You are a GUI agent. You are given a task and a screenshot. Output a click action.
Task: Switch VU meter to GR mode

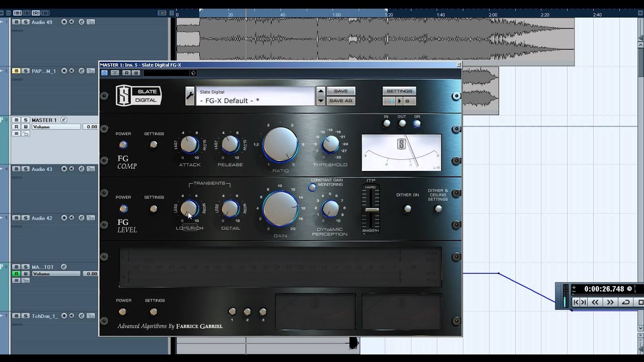(x=417, y=124)
